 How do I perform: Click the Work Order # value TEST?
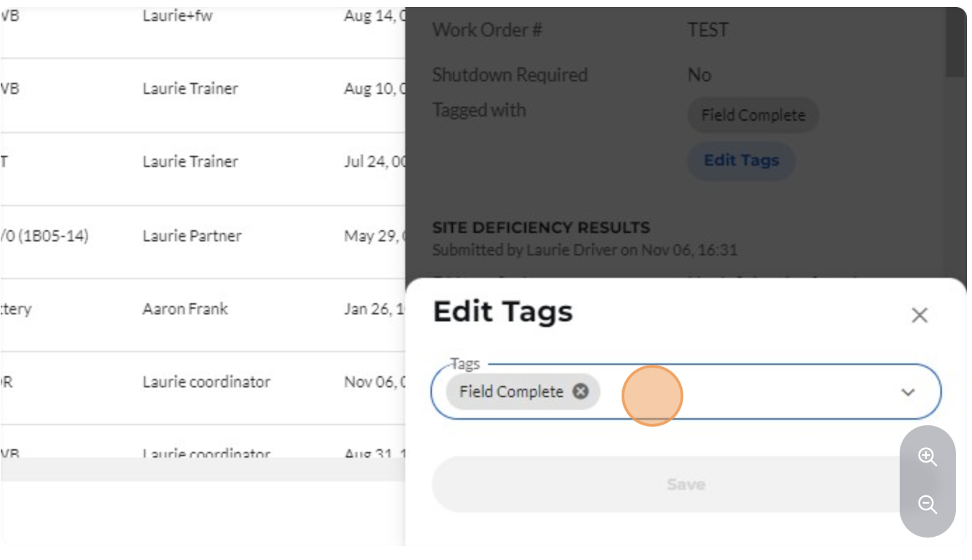(x=708, y=30)
